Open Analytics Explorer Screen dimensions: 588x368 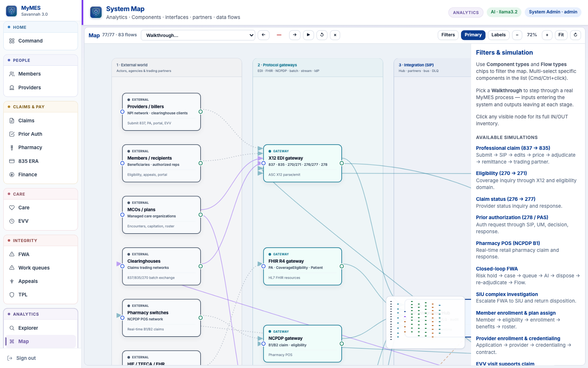[x=41, y=328]
